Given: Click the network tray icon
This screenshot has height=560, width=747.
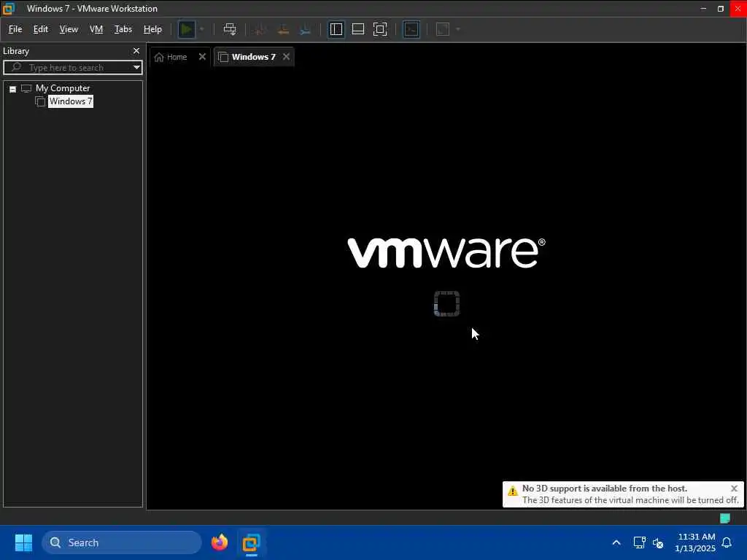Looking at the screenshot, I should [x=639, y=542].
